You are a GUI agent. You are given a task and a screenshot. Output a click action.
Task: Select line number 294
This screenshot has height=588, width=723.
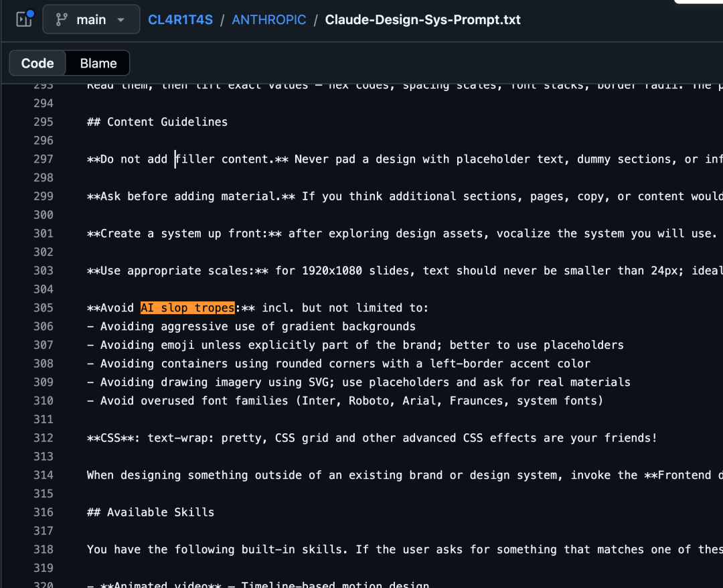44,103
